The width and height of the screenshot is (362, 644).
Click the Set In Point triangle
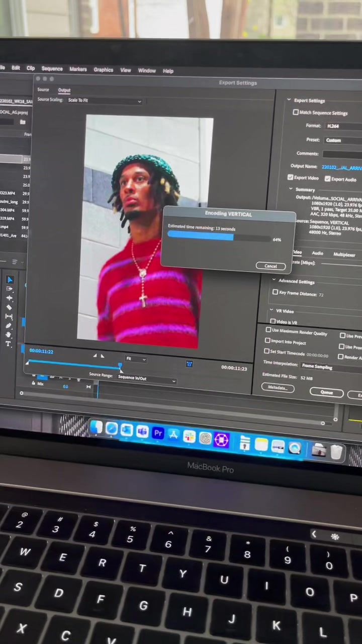pos(95,356)
